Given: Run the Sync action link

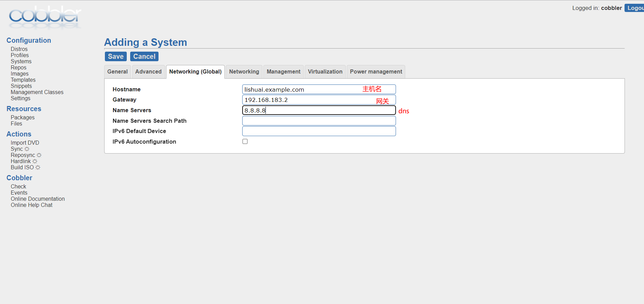Looking at the screenshot, I should coord(17,149).
